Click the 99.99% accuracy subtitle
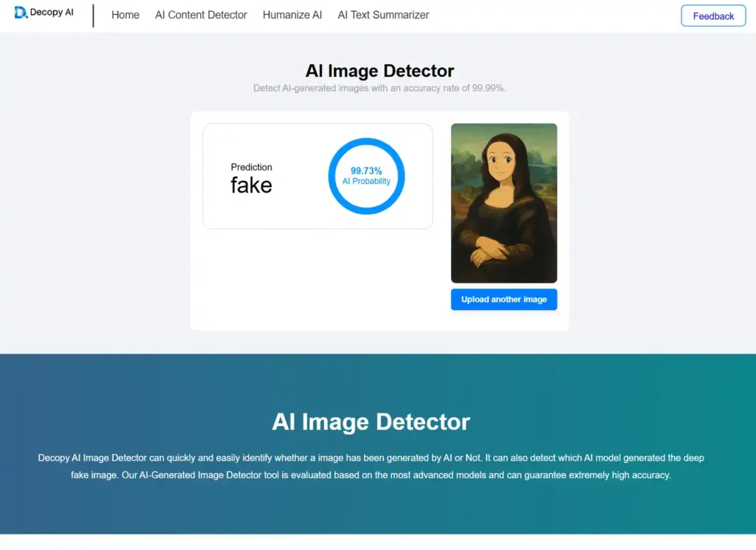 coord(379,88)
